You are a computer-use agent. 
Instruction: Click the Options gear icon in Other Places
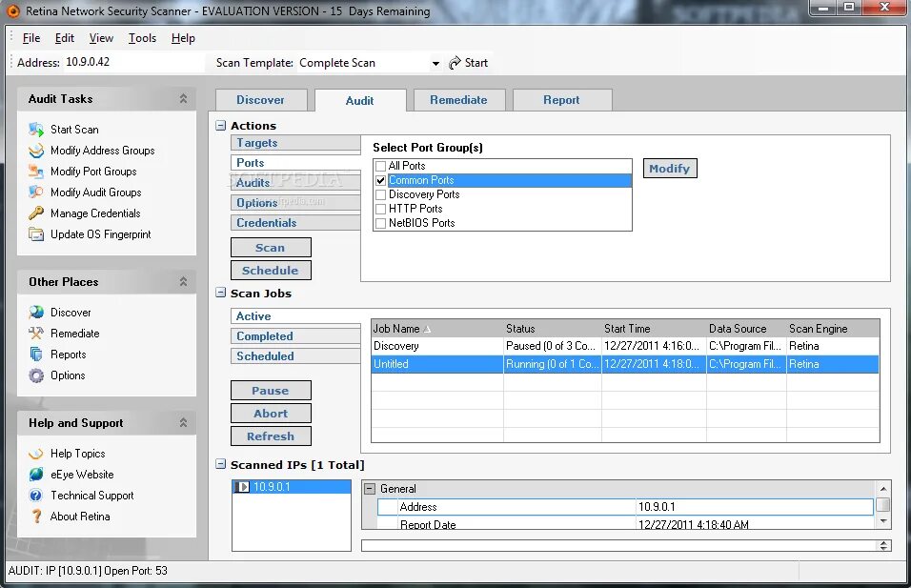point(36,375)
